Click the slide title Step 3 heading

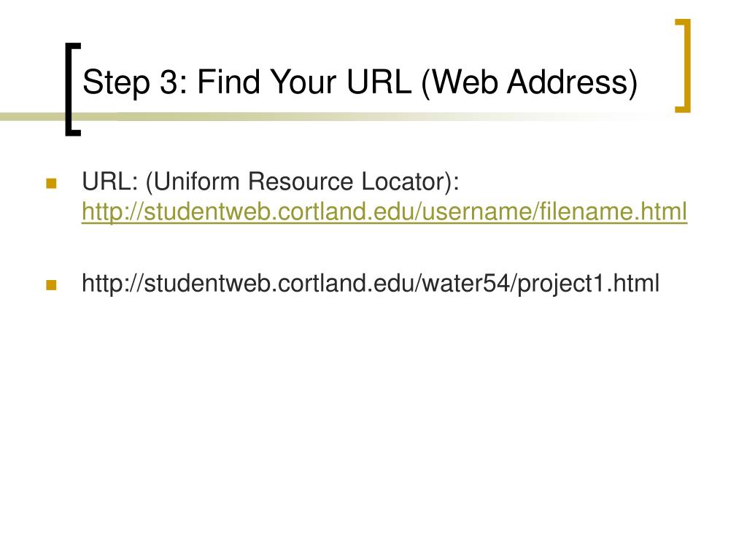[x=360, y=82]
